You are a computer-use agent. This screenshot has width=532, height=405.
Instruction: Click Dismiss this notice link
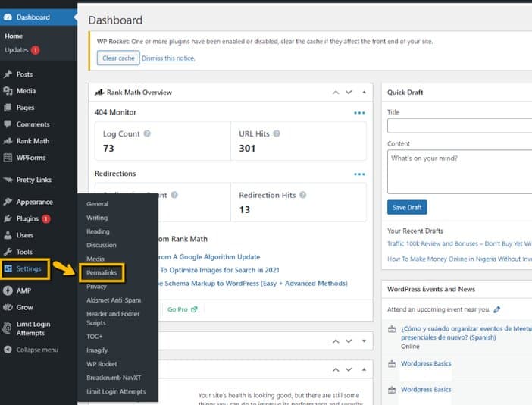point(168,58)
